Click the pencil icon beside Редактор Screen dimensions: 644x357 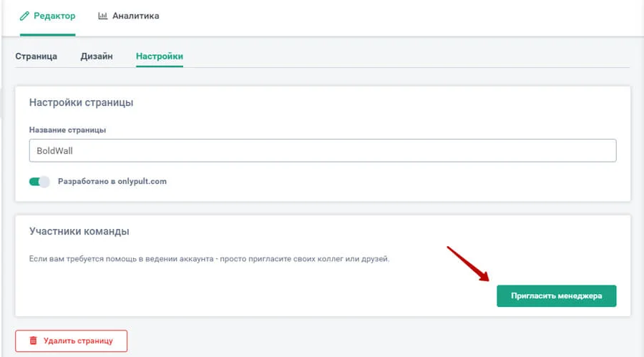pyautogui.click(x=25, y=15)
